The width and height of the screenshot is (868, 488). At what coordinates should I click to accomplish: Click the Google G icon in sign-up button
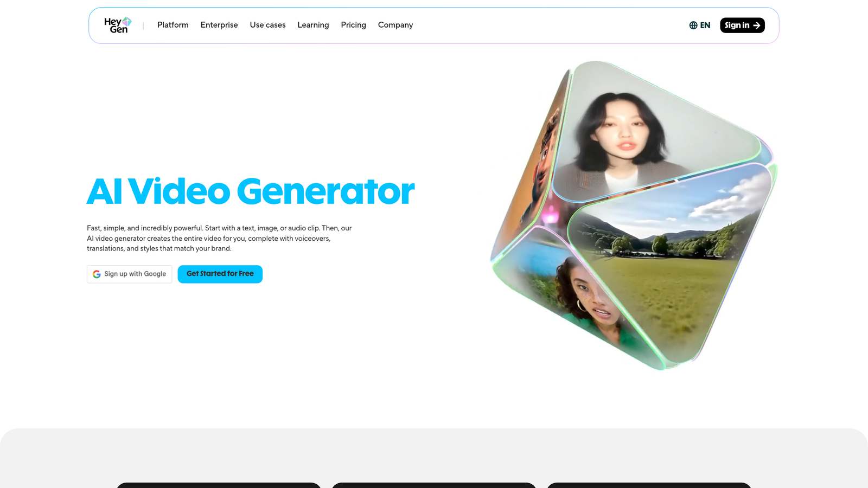(x=97, y=274)
